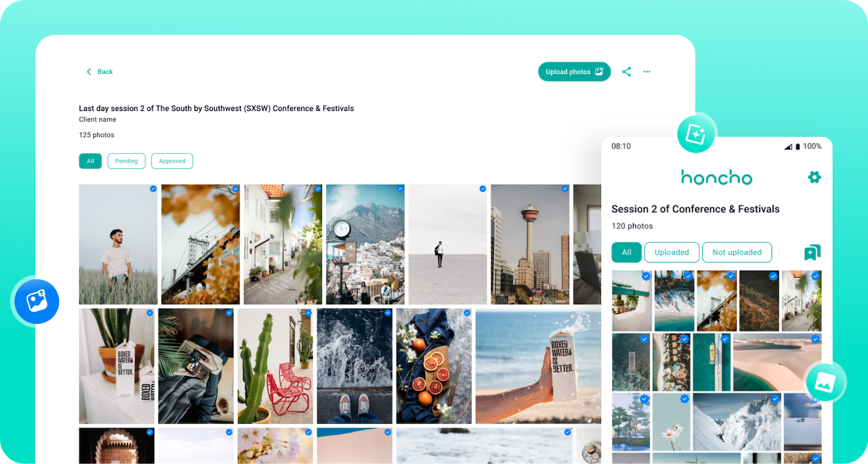Click the honcho logo in mobile app
The height and width of the screenshot is (464, 868).
[x=716, y=177]
